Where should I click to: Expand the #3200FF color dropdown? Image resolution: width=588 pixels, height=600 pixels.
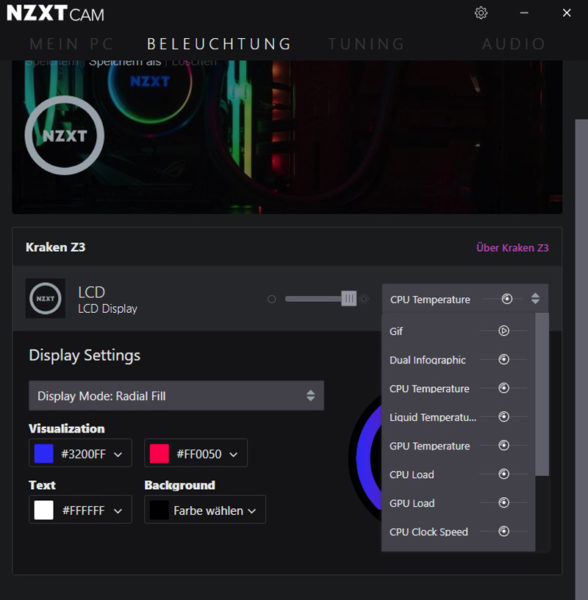(x=118, y=454)
